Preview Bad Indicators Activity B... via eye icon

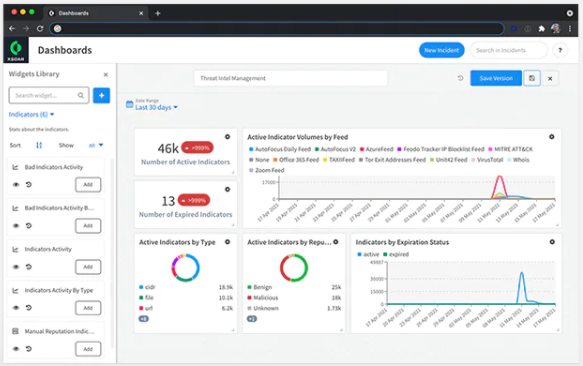(x=16, y=226)
